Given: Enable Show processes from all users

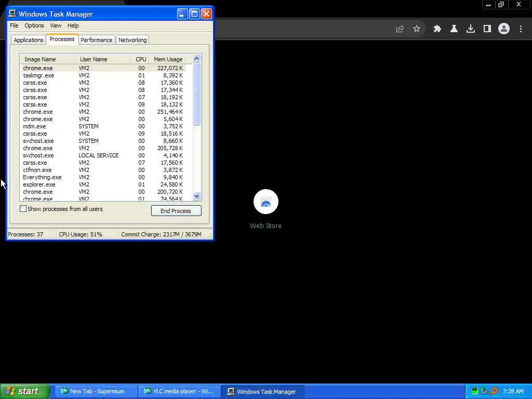Looking at the screenshot, I should [x=23, y=209].
